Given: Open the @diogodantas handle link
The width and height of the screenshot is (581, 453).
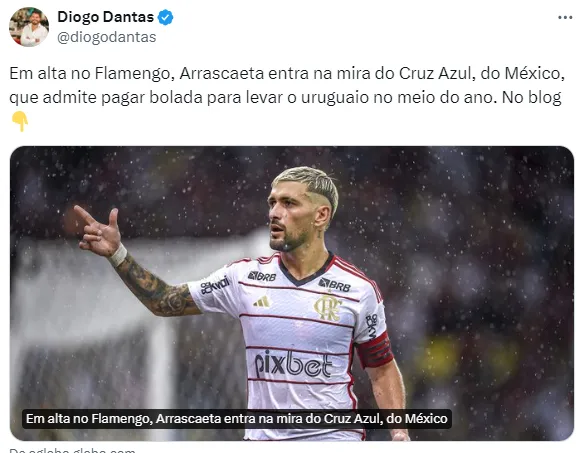Looking at the screenshot, I should [x=107, y=37].
